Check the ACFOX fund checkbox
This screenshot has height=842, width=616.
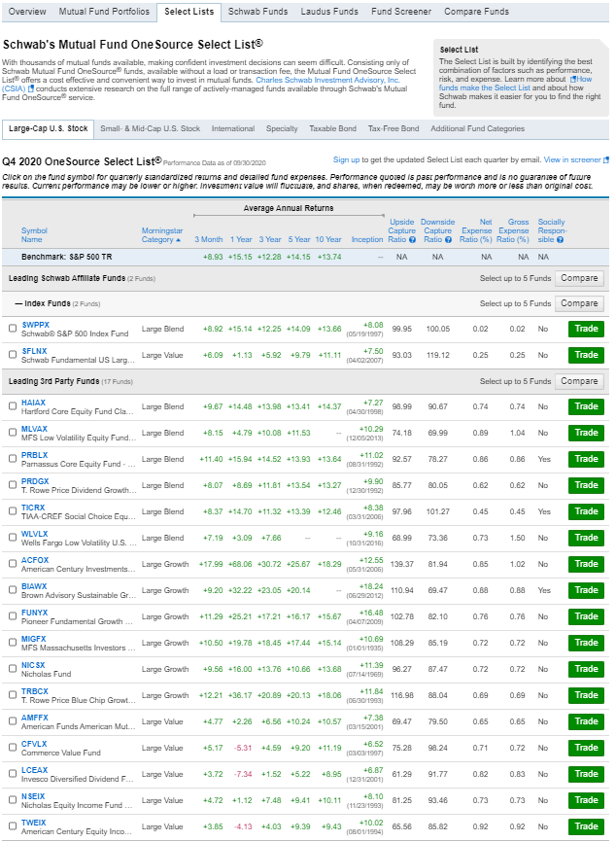(13, 564)
